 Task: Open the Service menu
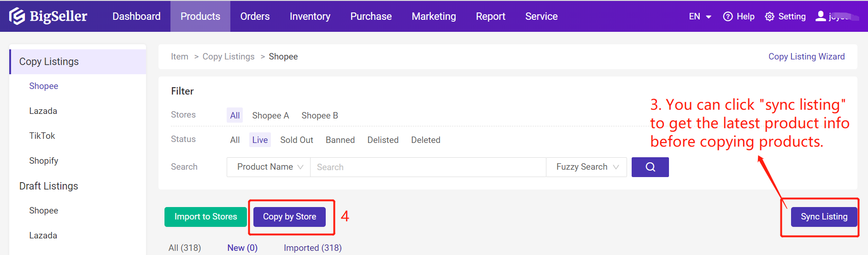pos(541,16)
